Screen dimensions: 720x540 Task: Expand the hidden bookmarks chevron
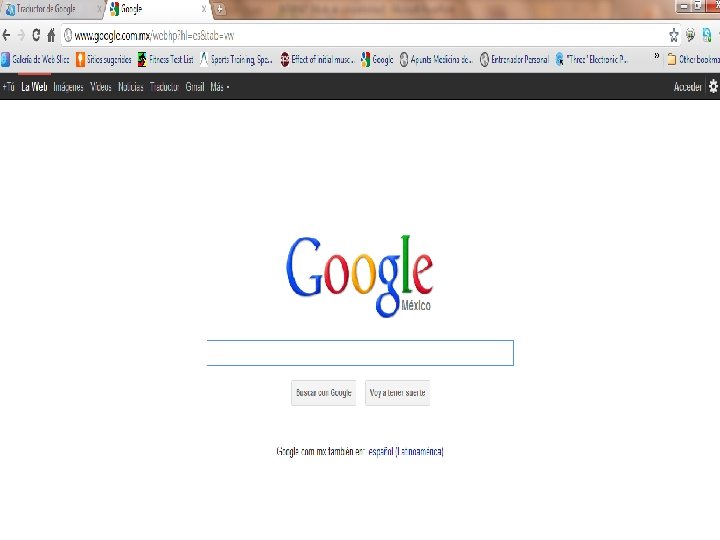657,56
